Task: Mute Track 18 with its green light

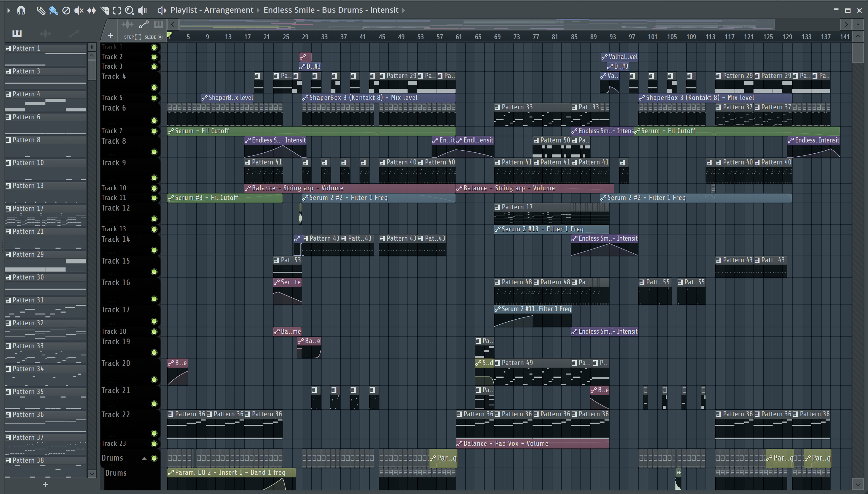Action: click(154, 332)
